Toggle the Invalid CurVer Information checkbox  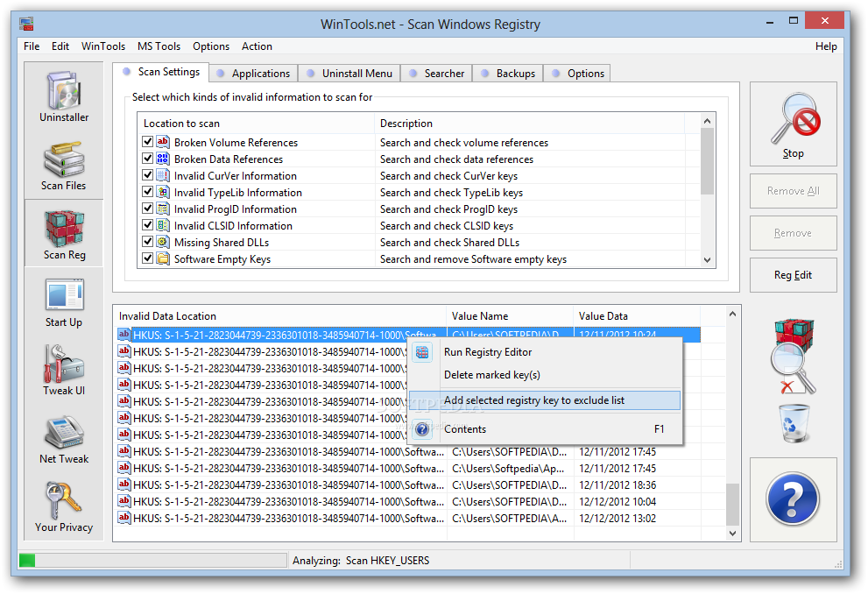click(x=147, y=175)
